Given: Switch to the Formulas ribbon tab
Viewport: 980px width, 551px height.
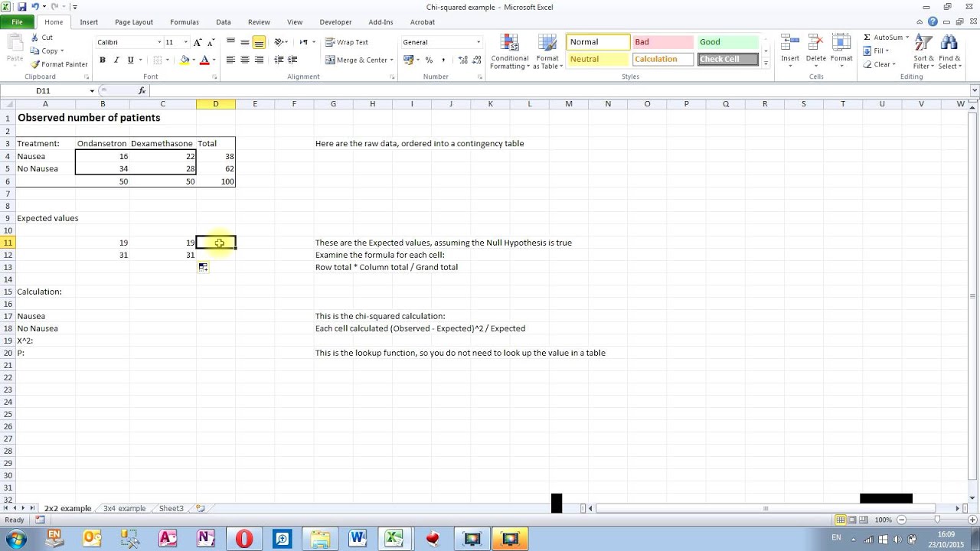Looking at the screenshot, I should coord(185,22).
